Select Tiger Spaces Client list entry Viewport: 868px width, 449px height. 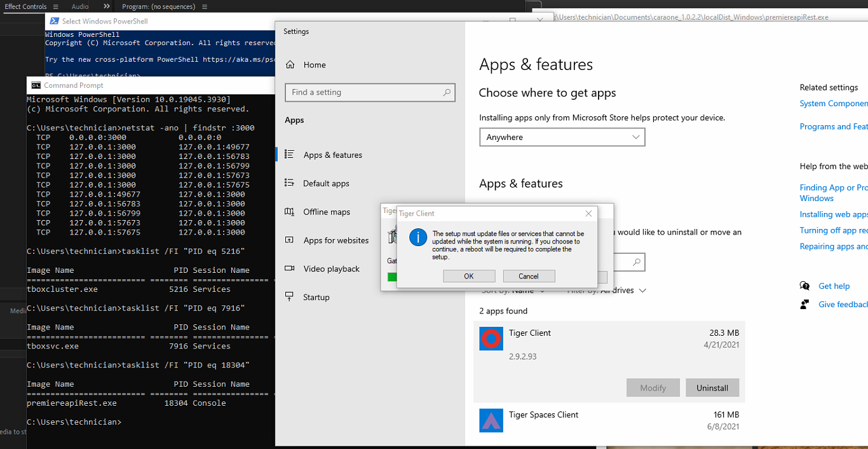point(609,421)
